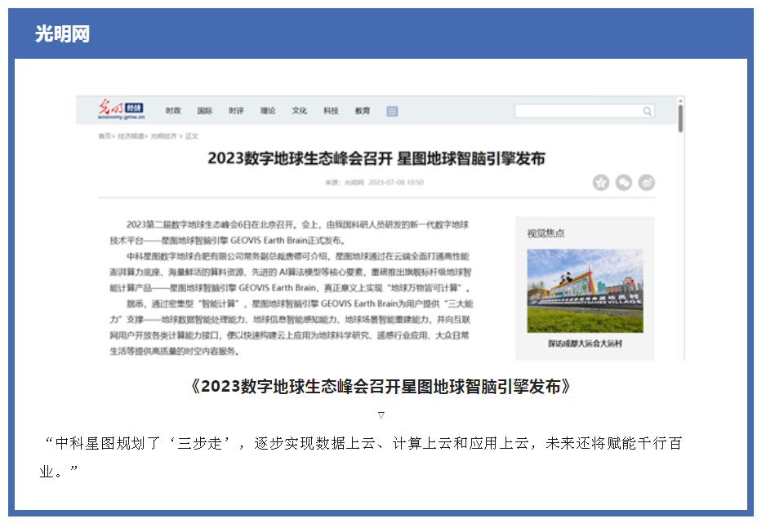Image resolution: width=766 pixels, height=532 pixels.
Task: Click the search magnifier icon
Action: click(x=647, y=111)
